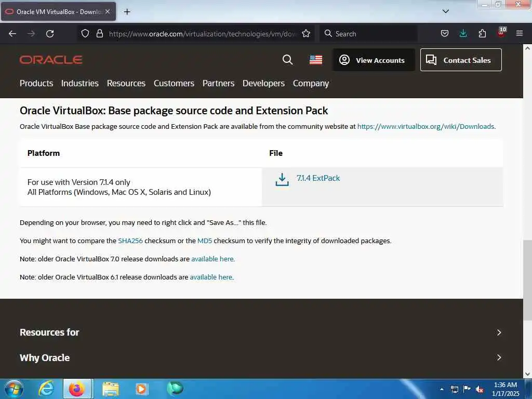
Task: Click the page vertical scrollbar thumb
Action: (527, 280)
